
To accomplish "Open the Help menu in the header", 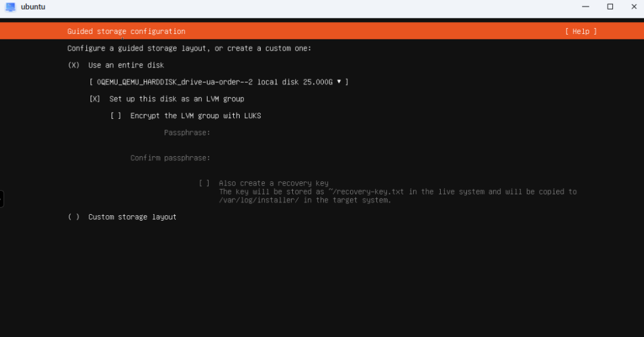I will click(x=580, y=32).
